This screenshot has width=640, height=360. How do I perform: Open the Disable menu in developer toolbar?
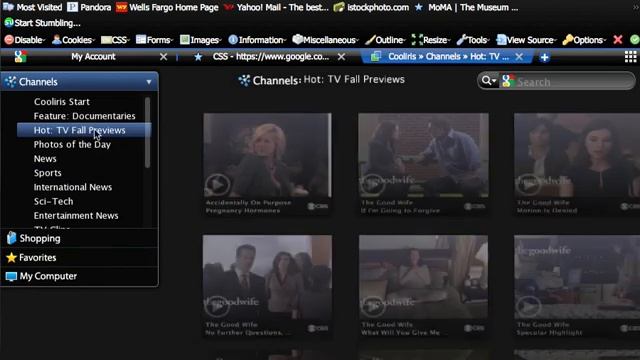tap(24, 40)
